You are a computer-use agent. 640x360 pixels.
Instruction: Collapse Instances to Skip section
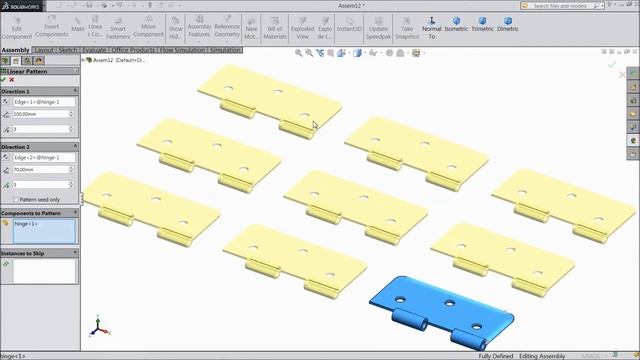[75, 253]
